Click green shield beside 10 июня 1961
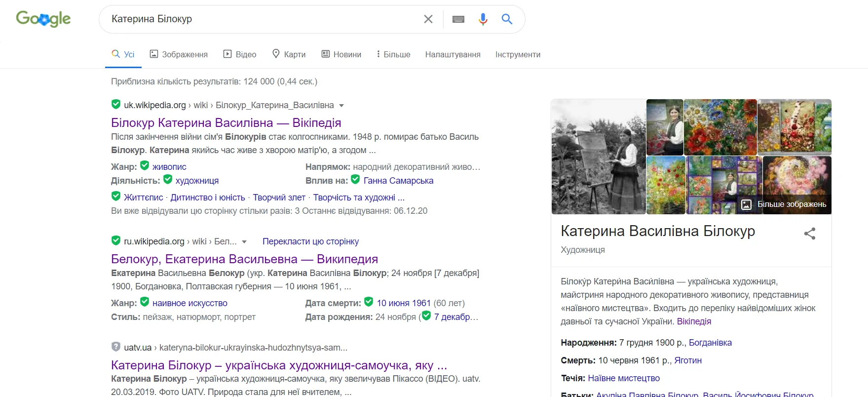The width and height of the screenshot is (868, 397). click(369, 302)
